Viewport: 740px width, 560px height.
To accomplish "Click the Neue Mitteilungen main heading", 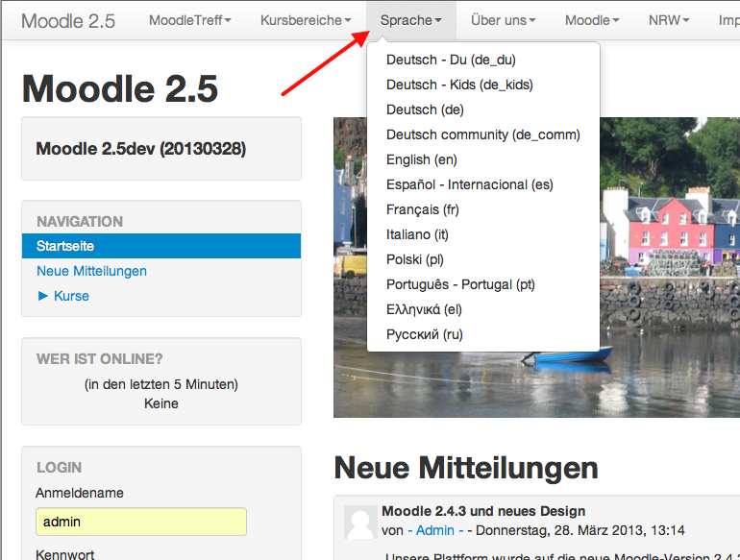I will [x=466, y=468].
